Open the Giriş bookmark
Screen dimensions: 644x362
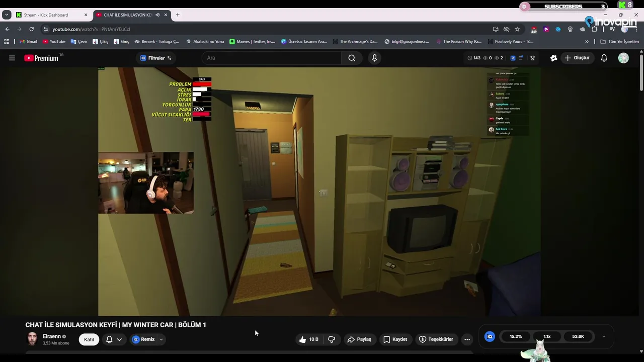point(121,42)
